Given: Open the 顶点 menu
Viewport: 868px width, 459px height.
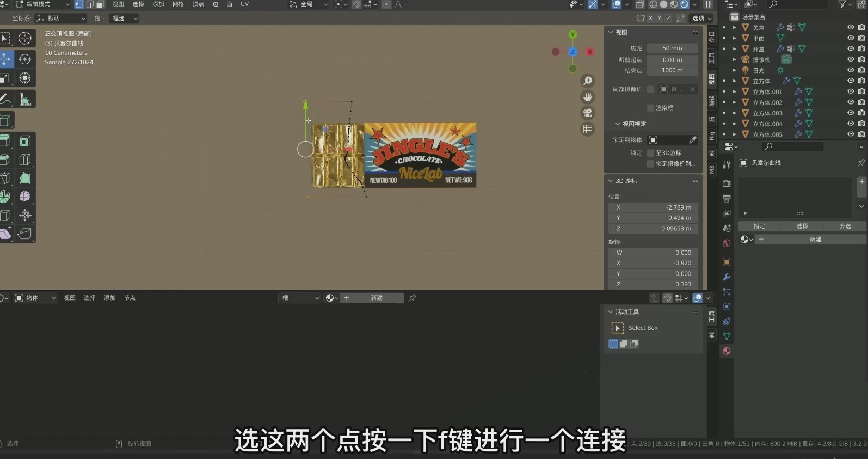Looking at the screenshot, I should click(x=198, y=4).
